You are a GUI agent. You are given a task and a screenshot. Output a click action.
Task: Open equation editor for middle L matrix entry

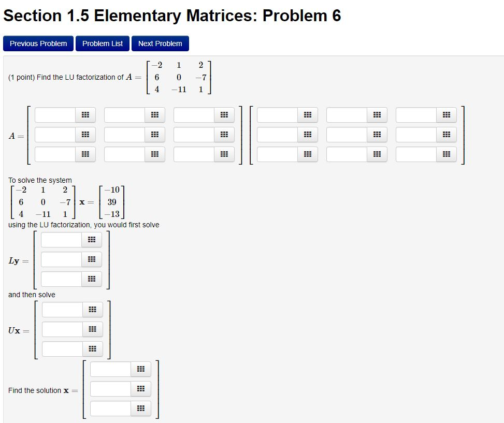(x=155, y=135)
